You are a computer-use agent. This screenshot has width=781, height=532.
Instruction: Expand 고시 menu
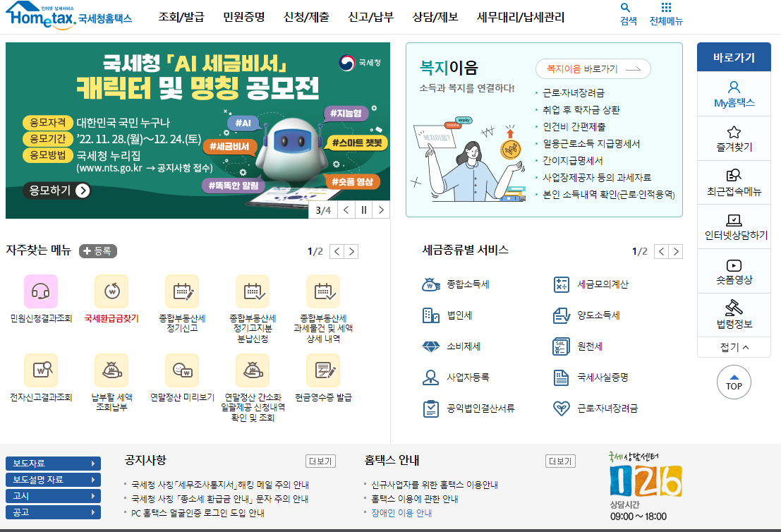pyautogui.click(x=54, y=496)
